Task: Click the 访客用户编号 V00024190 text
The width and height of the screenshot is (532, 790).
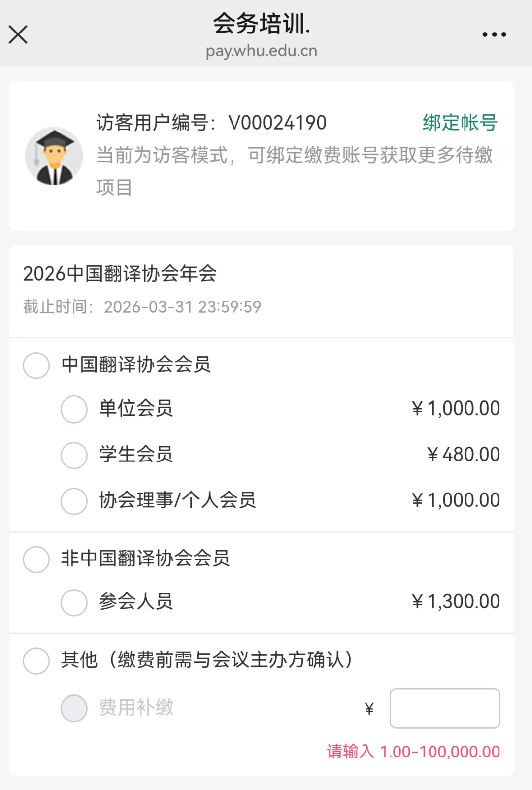Action: click(211, 123)
